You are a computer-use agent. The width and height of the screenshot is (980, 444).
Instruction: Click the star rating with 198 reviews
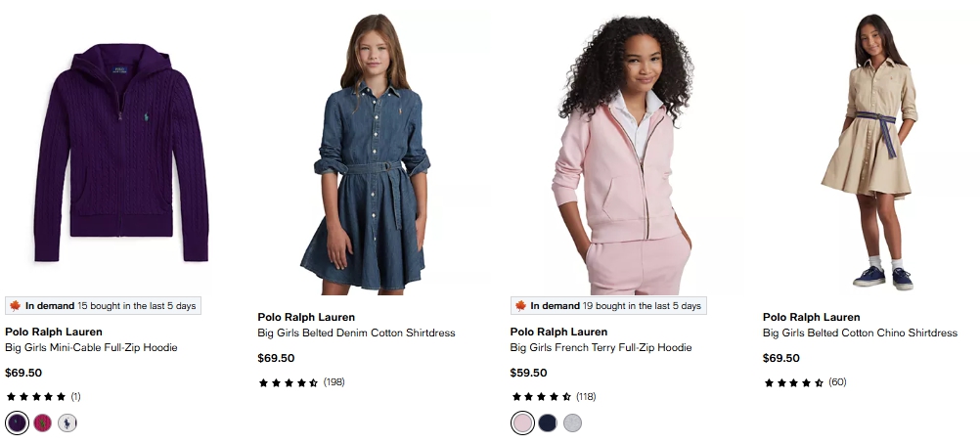click(300, 382)
